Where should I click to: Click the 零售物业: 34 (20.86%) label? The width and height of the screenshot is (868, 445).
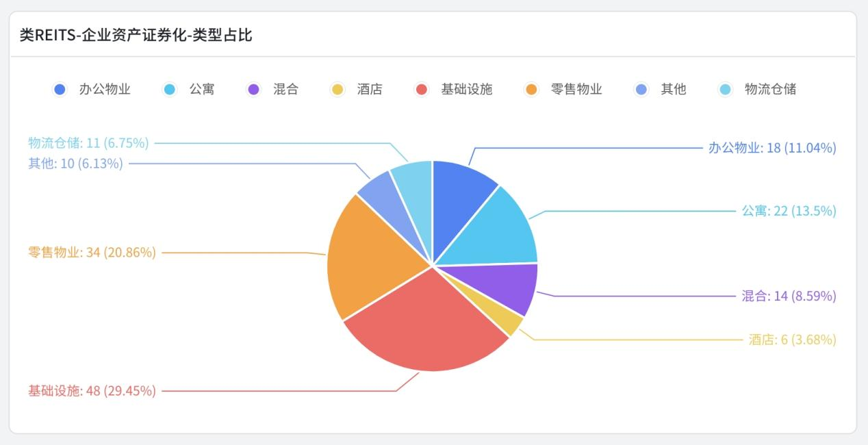pyautogui.click(x=92, y=253)
